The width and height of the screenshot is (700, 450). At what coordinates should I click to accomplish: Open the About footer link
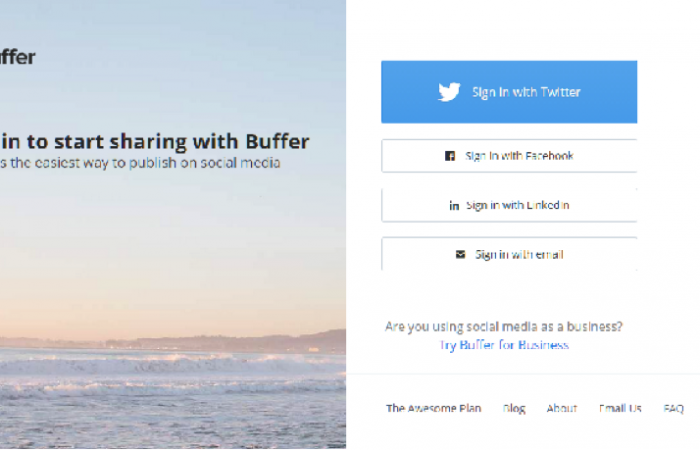pos(562,408)
